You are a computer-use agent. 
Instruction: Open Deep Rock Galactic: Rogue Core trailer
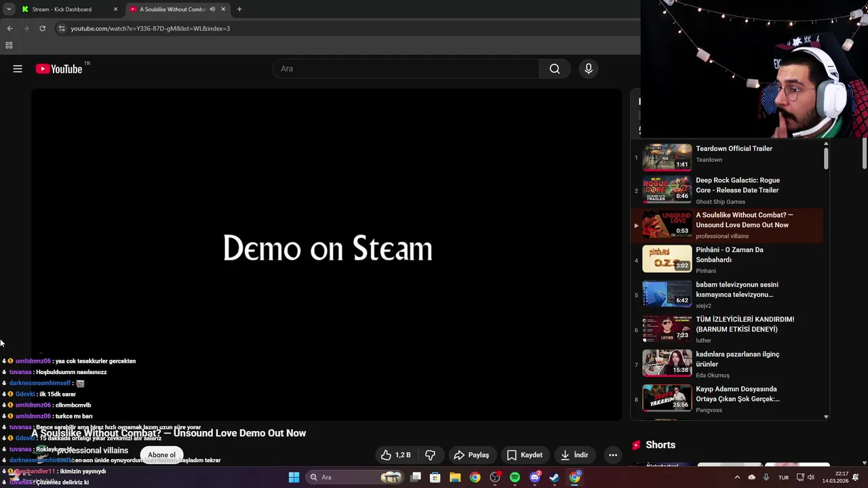[738, 185]
